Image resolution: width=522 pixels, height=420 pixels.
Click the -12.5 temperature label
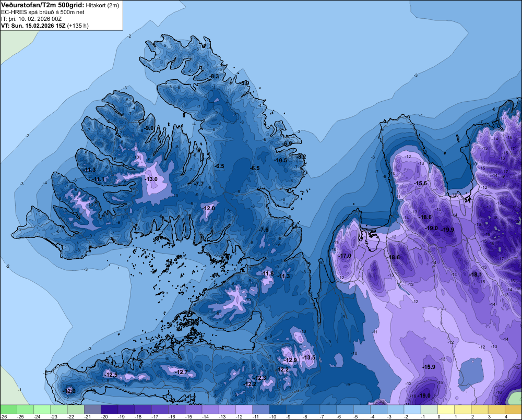click(x=111, y=375)
